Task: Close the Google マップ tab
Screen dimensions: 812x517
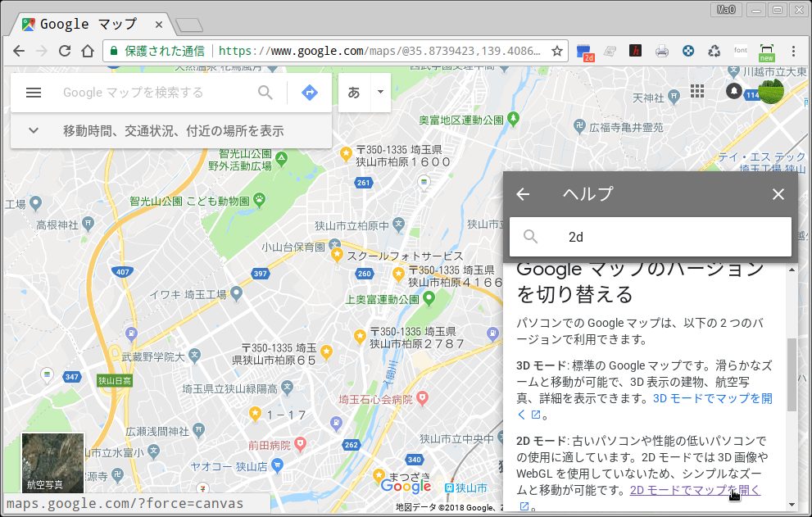Action: 158,25
